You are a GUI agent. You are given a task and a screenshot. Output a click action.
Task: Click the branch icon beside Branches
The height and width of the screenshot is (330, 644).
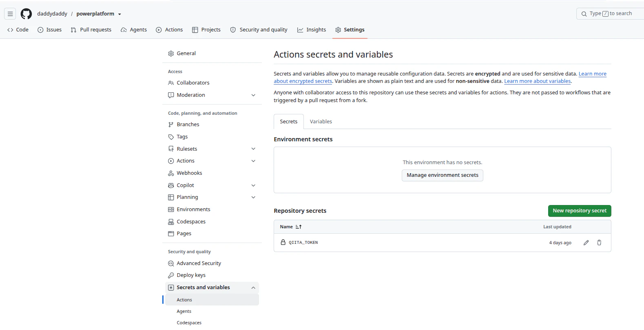pyautogui.click(x=171, y=125)
